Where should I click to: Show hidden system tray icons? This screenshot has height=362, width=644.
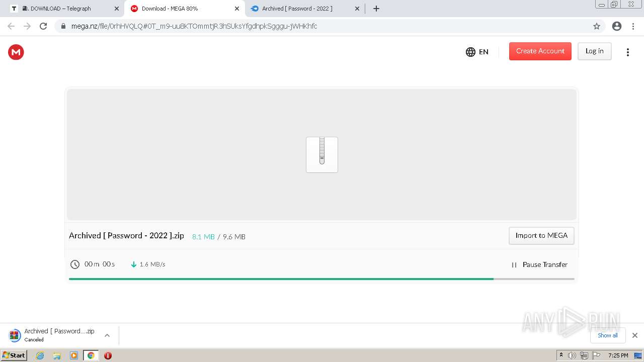pos(561,355)
